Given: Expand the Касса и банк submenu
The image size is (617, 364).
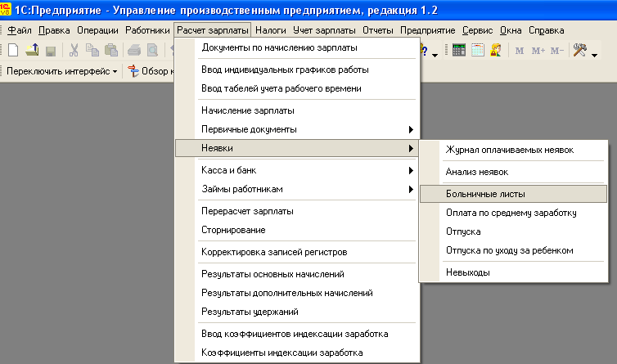Looking at the screenshot, I should (297, 170).
